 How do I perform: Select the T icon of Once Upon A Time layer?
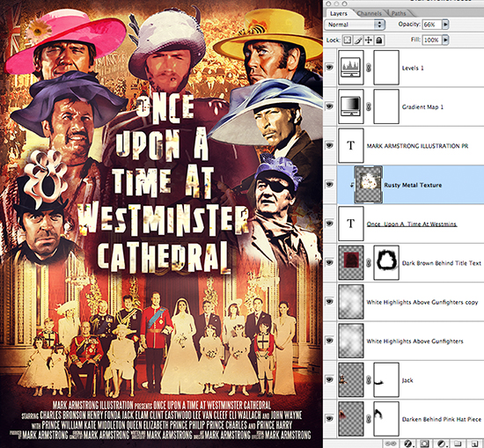[x=351, y=224]
